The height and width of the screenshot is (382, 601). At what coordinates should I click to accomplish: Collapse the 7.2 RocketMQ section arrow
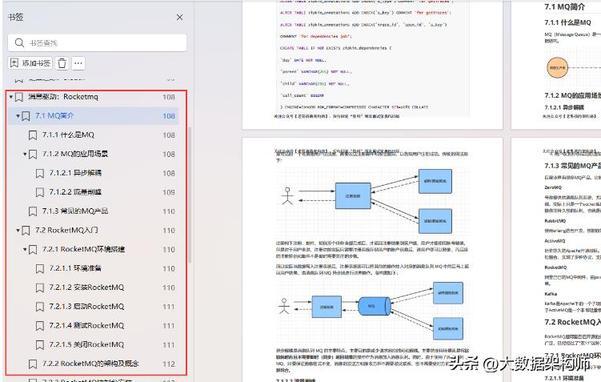(18, 230)
